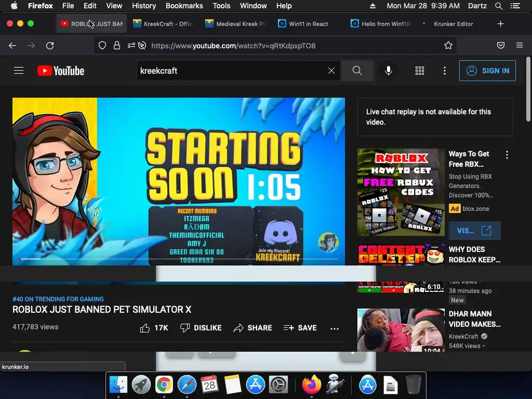Sign in with the SIGN IN button
Image resolution: width=532 pixels, height=399 pixels.
click(x=487, y=71)
